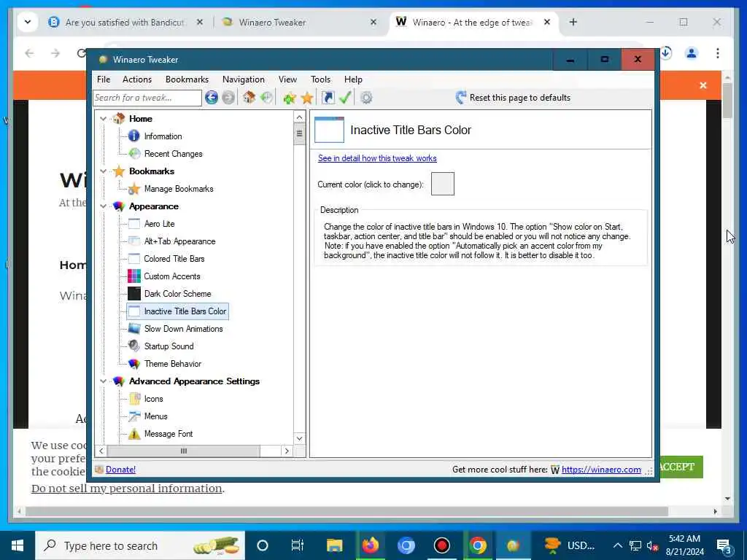Click the Donate coffee icon in status bar
The image size is (747, 560).
point(99,470)
